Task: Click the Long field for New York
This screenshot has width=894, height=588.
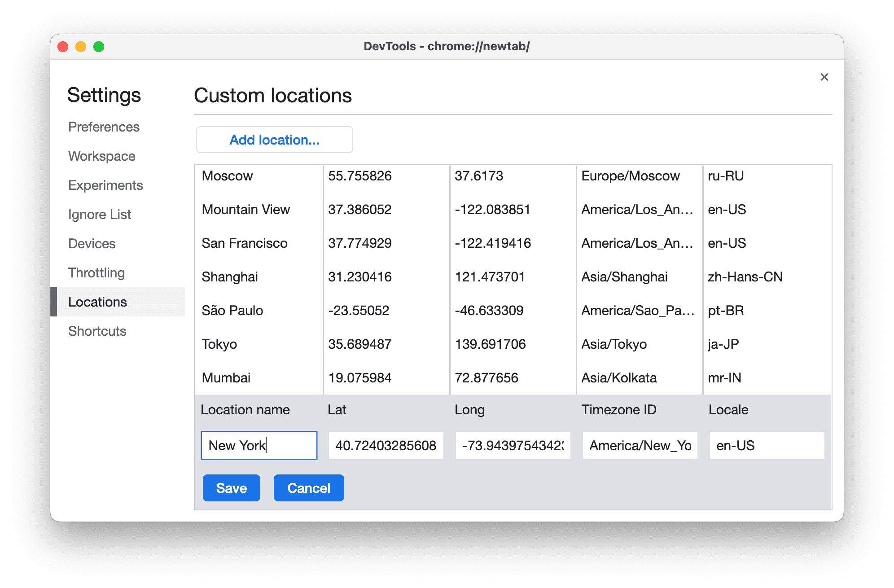Action: tap(512, 446)
